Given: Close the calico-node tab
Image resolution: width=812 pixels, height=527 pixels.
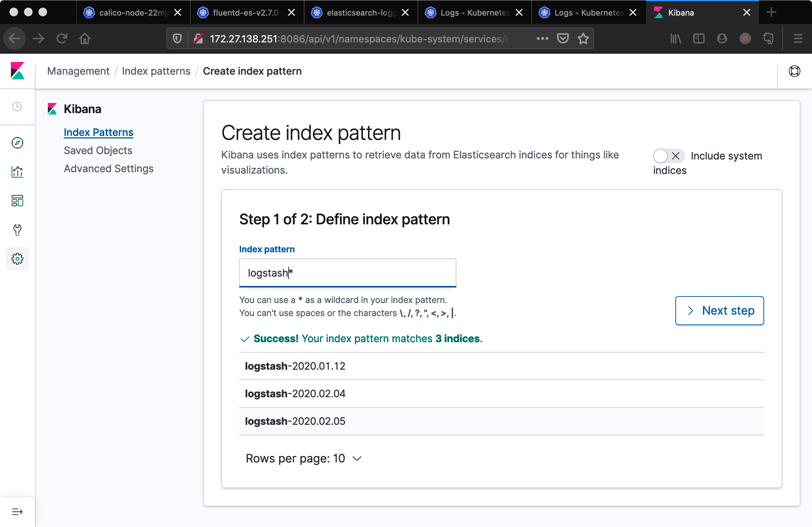Looking at the screenshot, I should (178, 12).
